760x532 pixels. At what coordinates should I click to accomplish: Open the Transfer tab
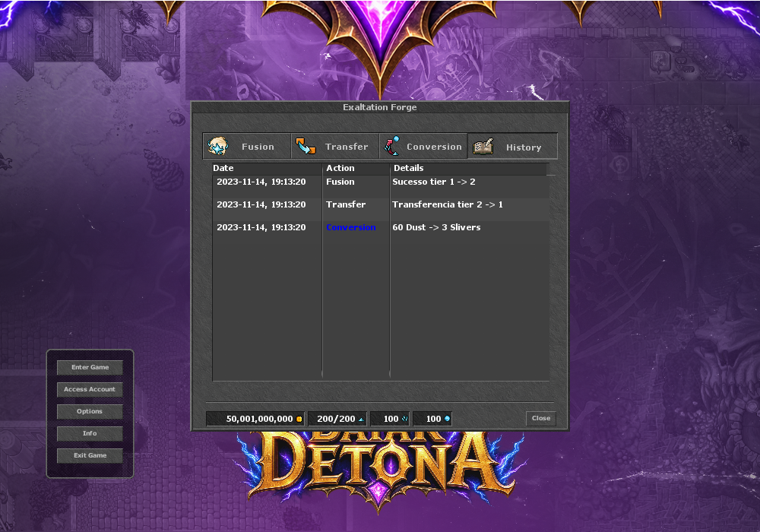(x=335, y=147)
